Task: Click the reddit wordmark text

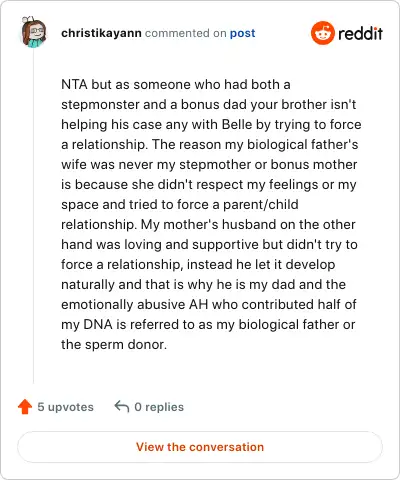Action: (360, 33)
